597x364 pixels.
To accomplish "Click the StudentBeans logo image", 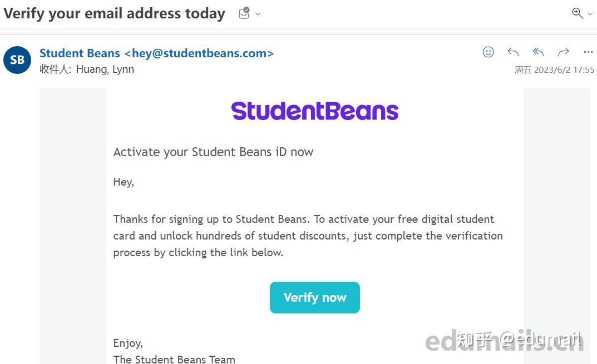I will pyautogui.click(x=314, y=111).
